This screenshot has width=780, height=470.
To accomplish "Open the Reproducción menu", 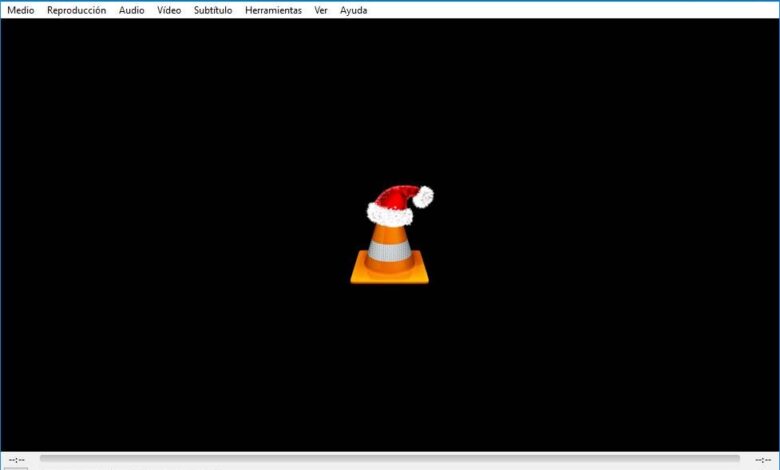I will coord(76,10).
